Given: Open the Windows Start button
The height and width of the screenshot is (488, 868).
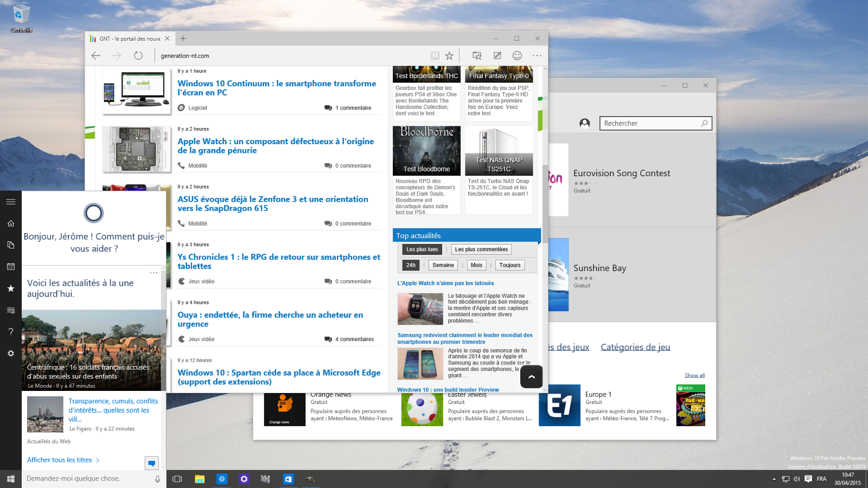Looking at the screenshot, I should point(10,479).
